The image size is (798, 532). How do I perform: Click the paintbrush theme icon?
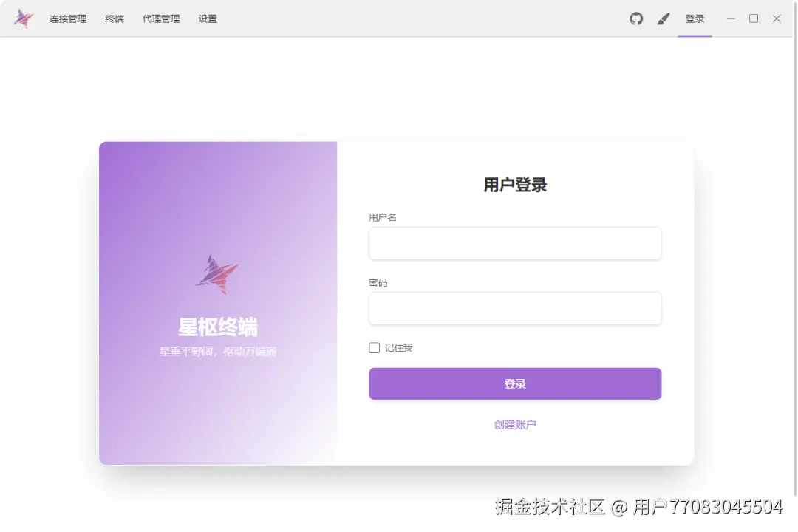[663, 18]
